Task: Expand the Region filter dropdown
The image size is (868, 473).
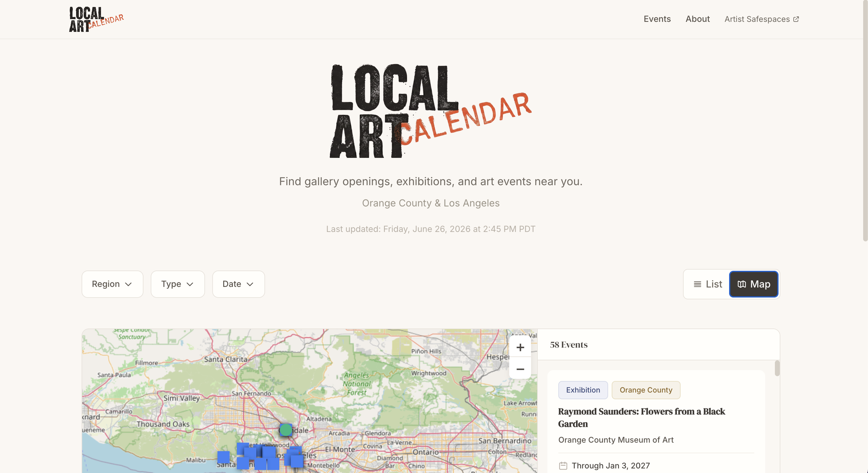Action: 112,284
